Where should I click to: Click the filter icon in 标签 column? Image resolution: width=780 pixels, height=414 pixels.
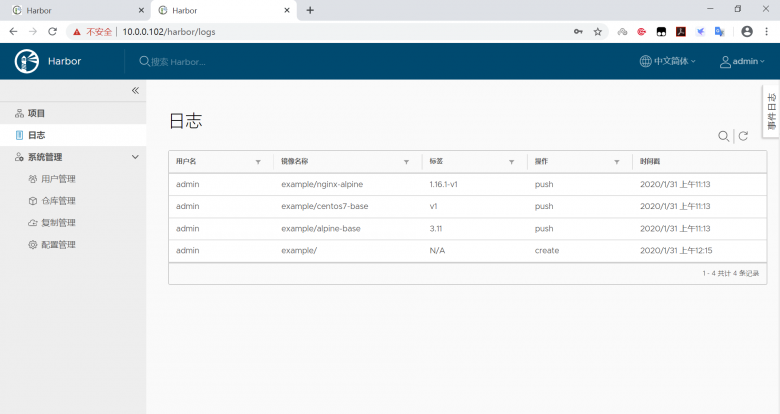(x=511, y=161)
